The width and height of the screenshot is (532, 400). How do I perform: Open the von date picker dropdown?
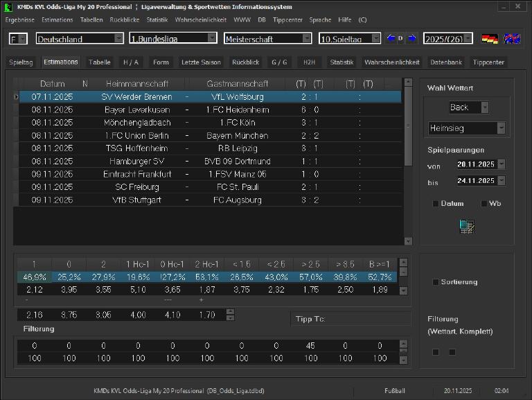pyautogui.click(x=501, y=164)
